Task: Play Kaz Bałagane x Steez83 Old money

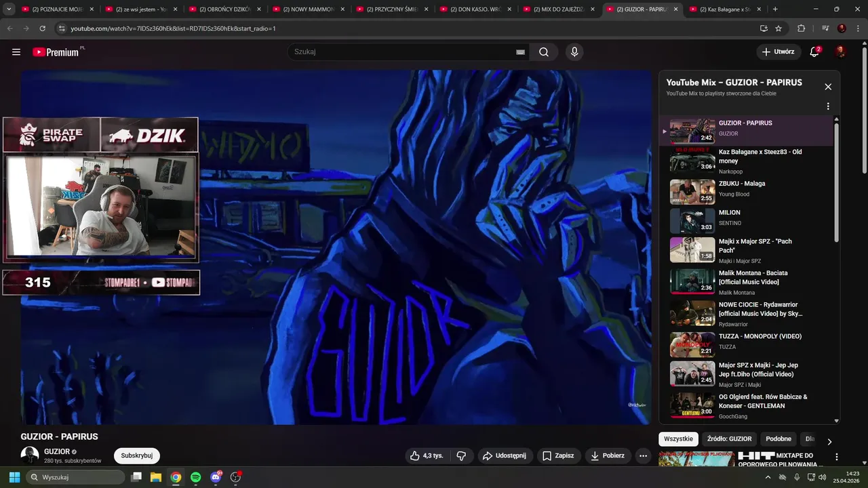Action: click(x=746, y=161)
